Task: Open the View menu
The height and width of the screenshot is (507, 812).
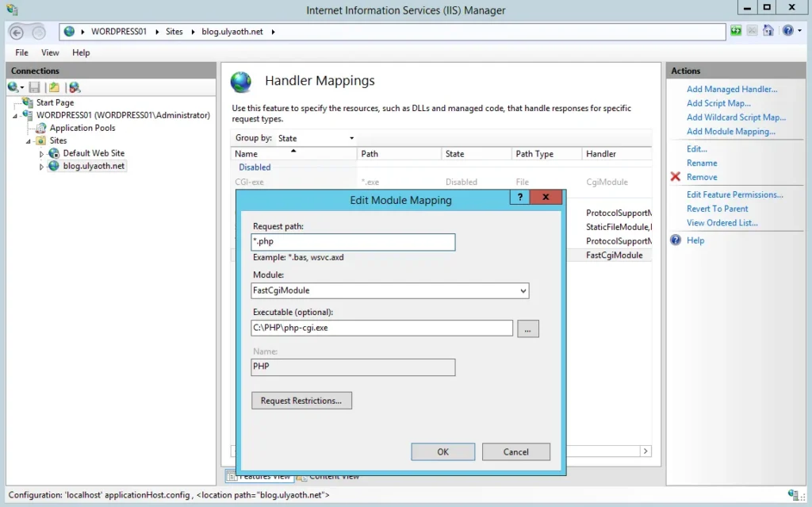Action: pos(50,52)
